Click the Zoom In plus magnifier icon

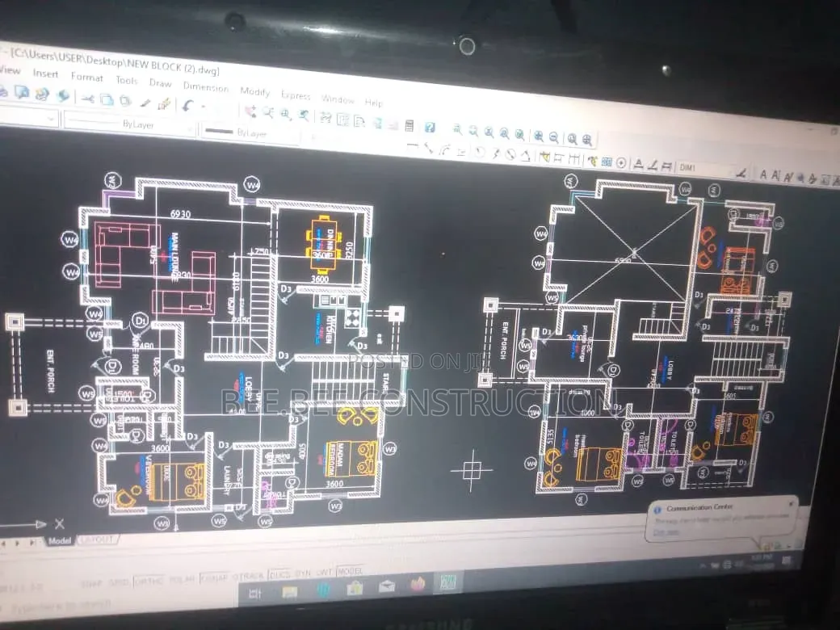(x=539, y=136)
